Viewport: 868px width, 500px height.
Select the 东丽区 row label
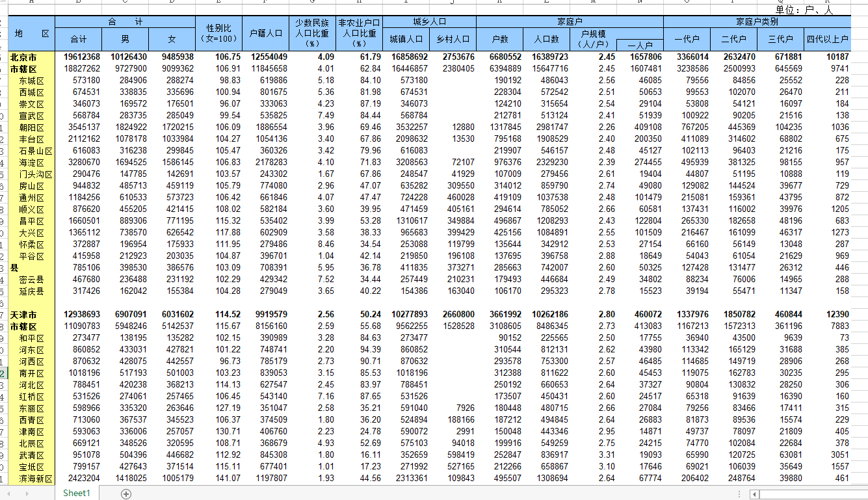point(31,408)
